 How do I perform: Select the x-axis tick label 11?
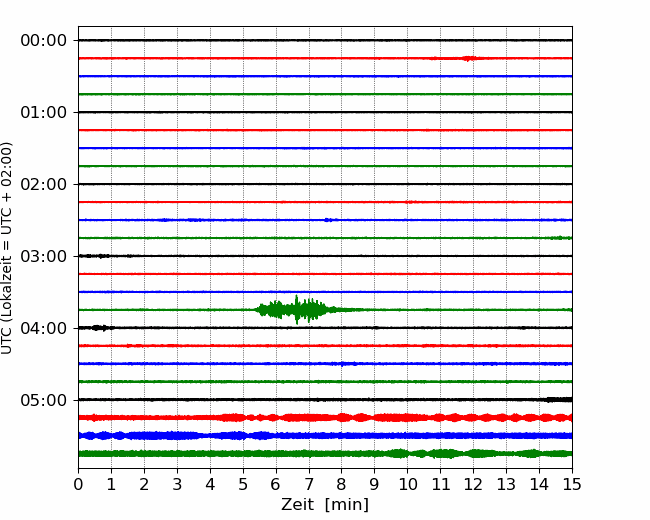(x=441, y=484)
